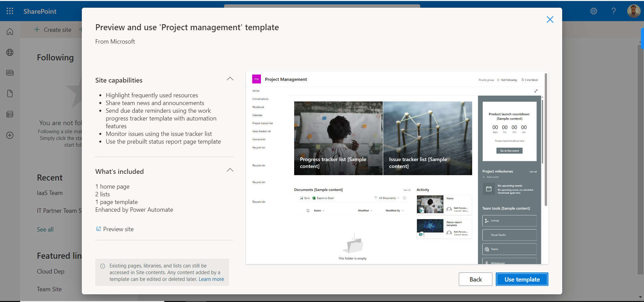Expand the site preview with the diagonal arrow
The image size is (644, 302).
click(536, 91)
